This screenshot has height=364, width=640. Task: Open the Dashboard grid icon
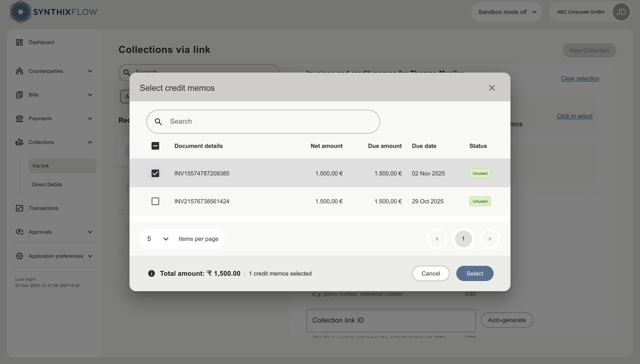tap(19, 42)
